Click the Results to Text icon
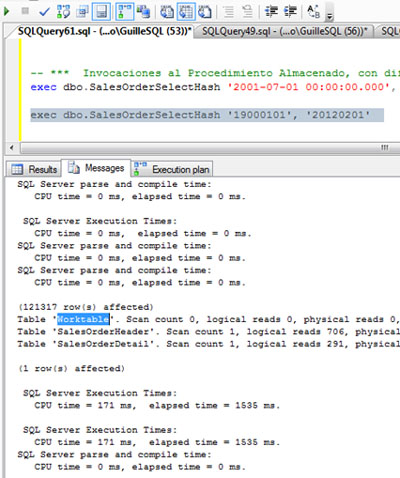Viewport: 400px width, 478px height. click(x=167, y=12)
